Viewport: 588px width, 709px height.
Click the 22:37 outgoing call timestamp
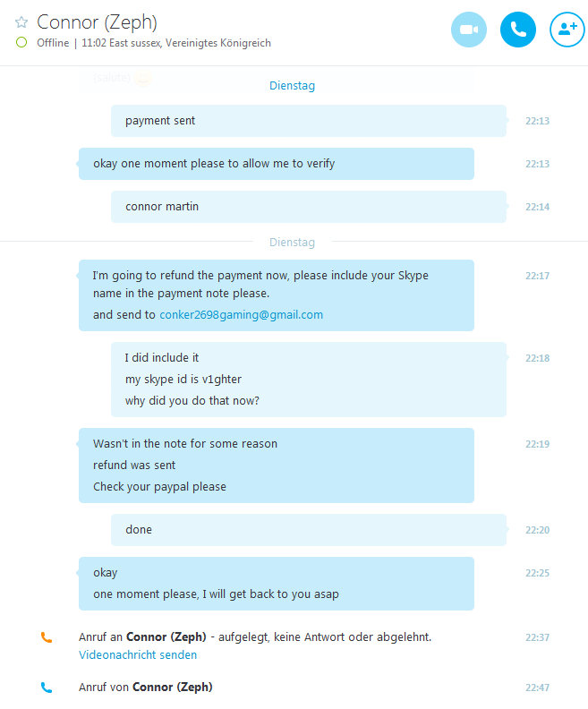point(537,637)
